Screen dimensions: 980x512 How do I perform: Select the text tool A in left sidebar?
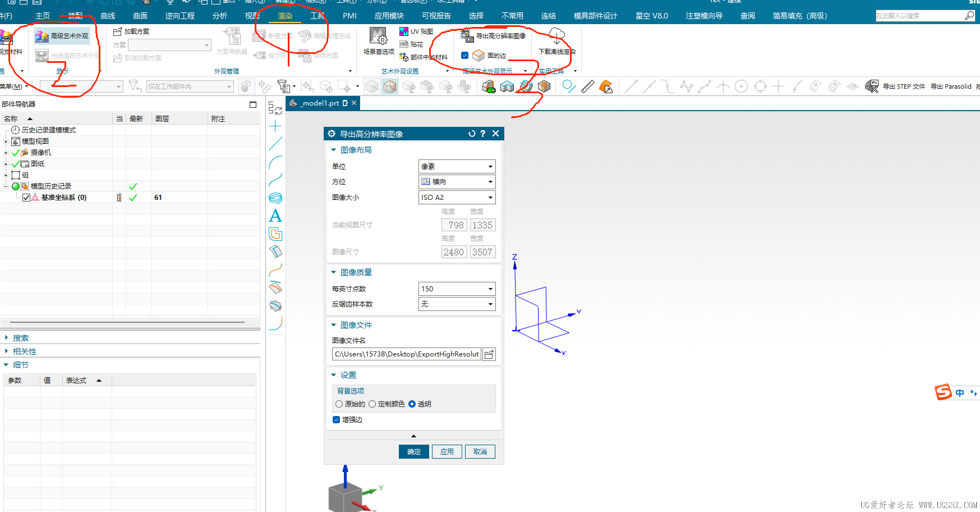click(x=275, y=216)
